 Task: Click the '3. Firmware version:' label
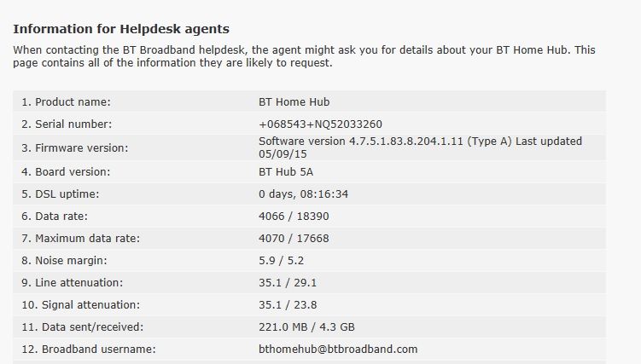pos(74,147)
